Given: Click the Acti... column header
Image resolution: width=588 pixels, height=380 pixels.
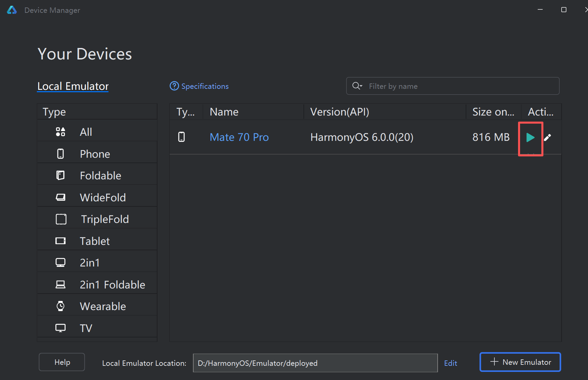Looking at the screenshot, I should coord(541,112).
